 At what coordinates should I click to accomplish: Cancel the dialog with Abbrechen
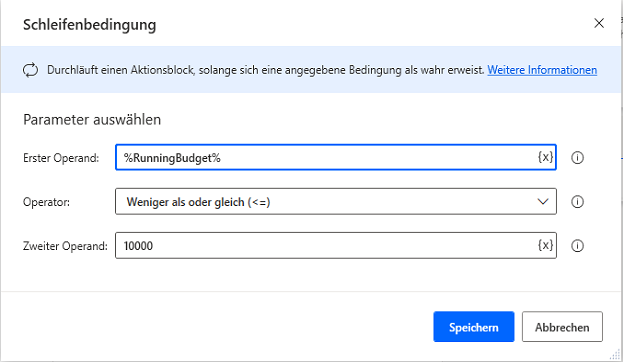(x=562, y=327)
